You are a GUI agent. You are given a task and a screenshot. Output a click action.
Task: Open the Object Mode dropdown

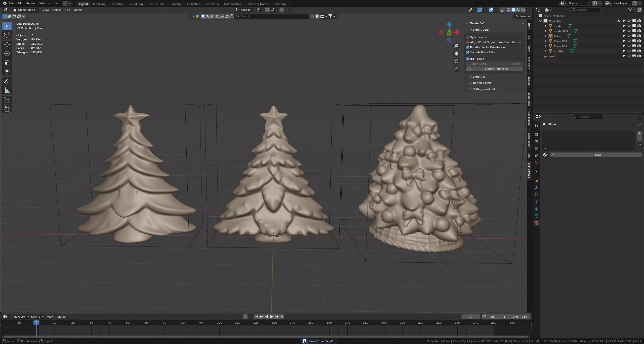[x=26, y=10]
